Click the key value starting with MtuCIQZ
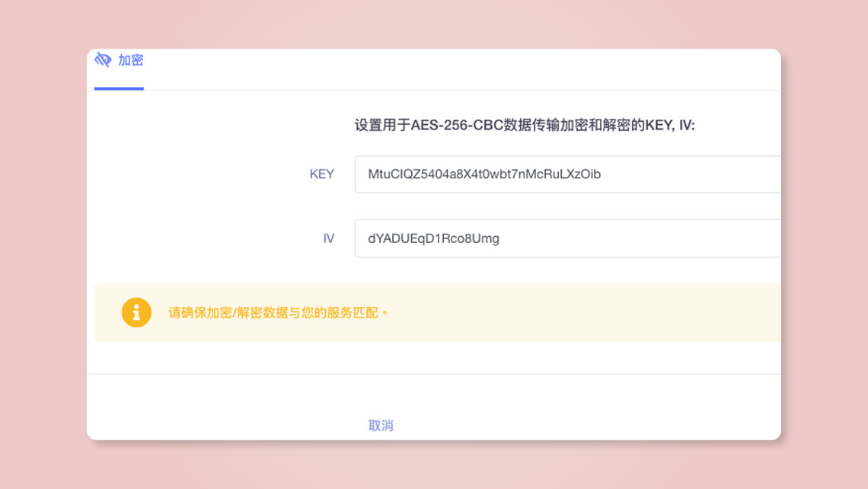 pyautogui.click(x=484, y=174)
